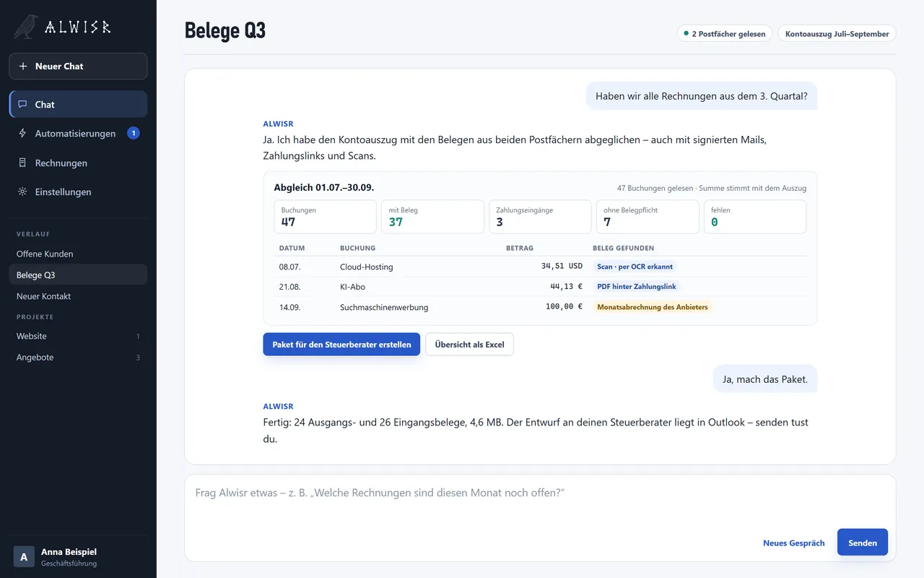
Task: Click the Kontoauszug Juli–September chip
Action: [x=837, y=34]
